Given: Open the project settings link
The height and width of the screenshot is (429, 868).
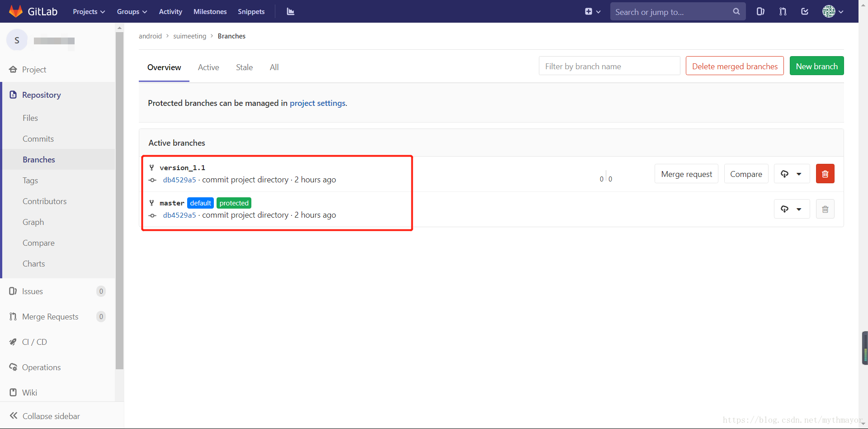Looking at the screenshot, I should (x=318, y=103).
